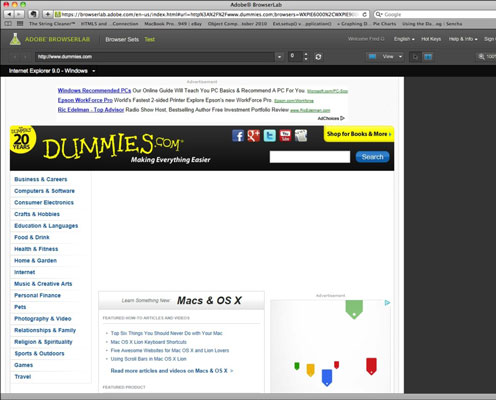
Task: Open the reading list icon in bookmarks bar
Action: 8,24
